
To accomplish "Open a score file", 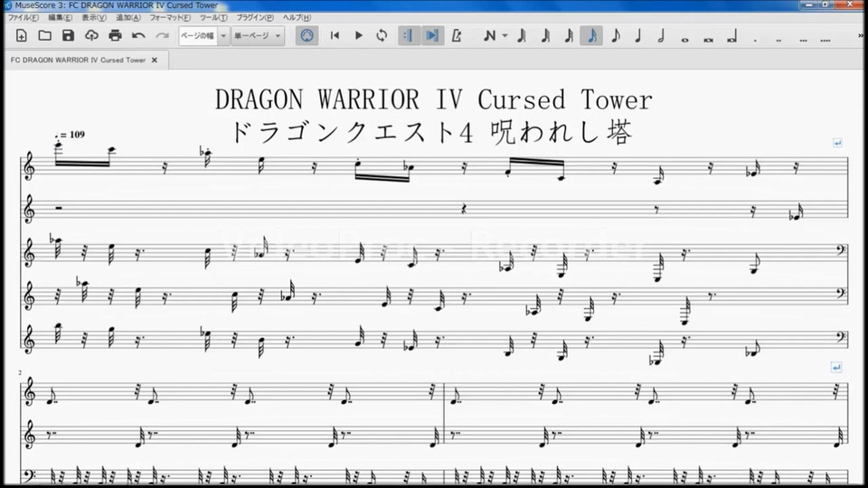I will click(45, 36).
